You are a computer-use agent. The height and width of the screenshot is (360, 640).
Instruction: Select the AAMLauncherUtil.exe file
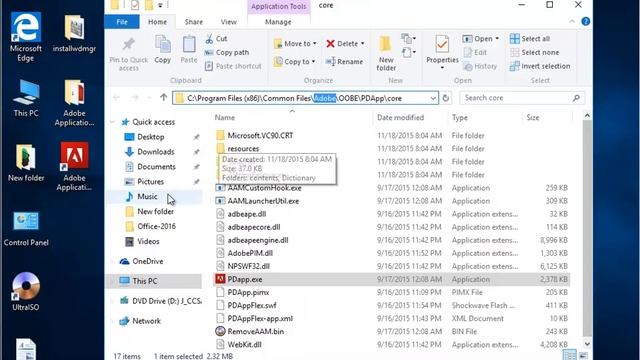click(x=263, y=201)
